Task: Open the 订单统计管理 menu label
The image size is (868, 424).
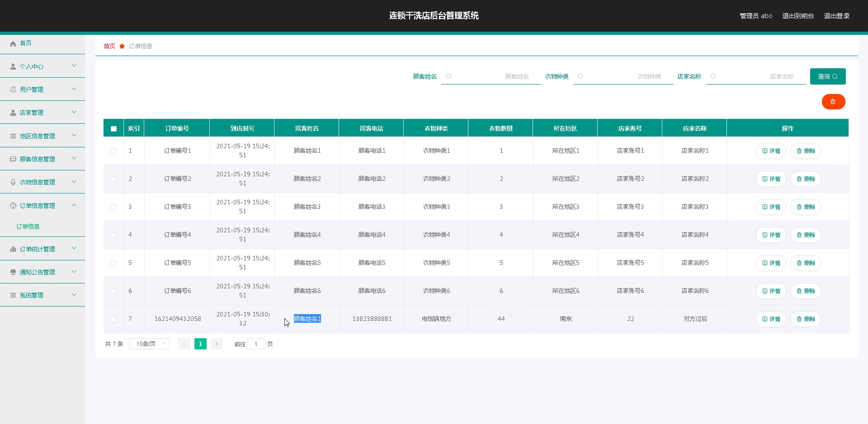Action: 38,249
